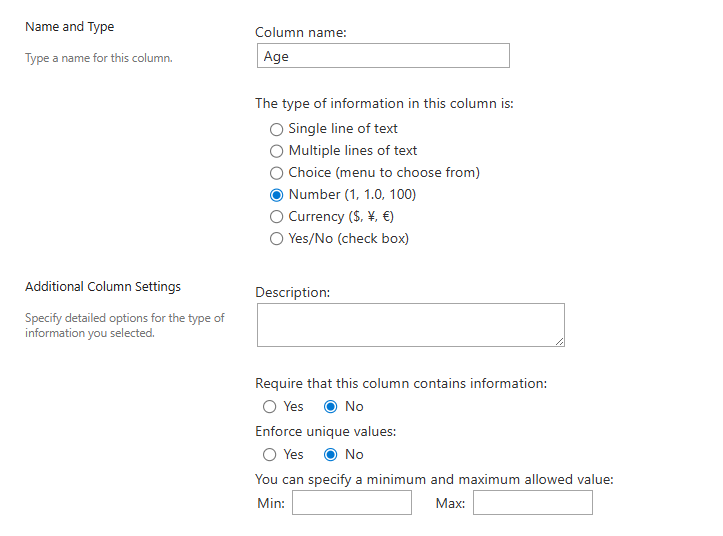Click the Min label text

click(x=271, y=503)
